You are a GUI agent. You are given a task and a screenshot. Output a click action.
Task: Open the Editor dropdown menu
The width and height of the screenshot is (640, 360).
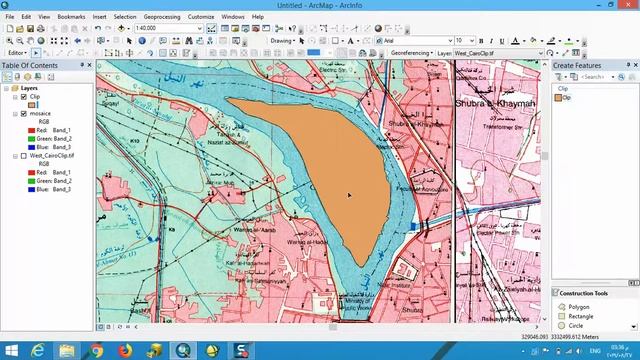pyautogui.click(x=18, y=53)
